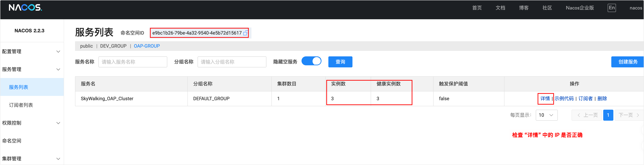Open 示例代码 for SkyWalking_OAP_Cluster
The height and width of the screenshot is (165, 644).
click(564, 99)
